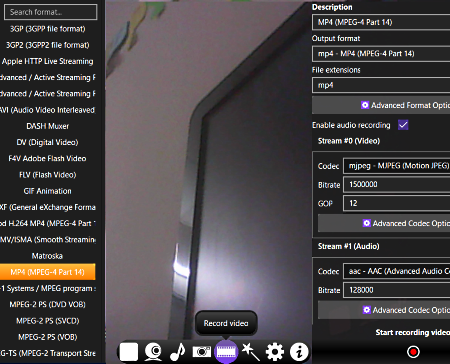Select AVI (Audio Video Interleaved) format
Viewport: 450px width, 364px height.
click(48, 110)
